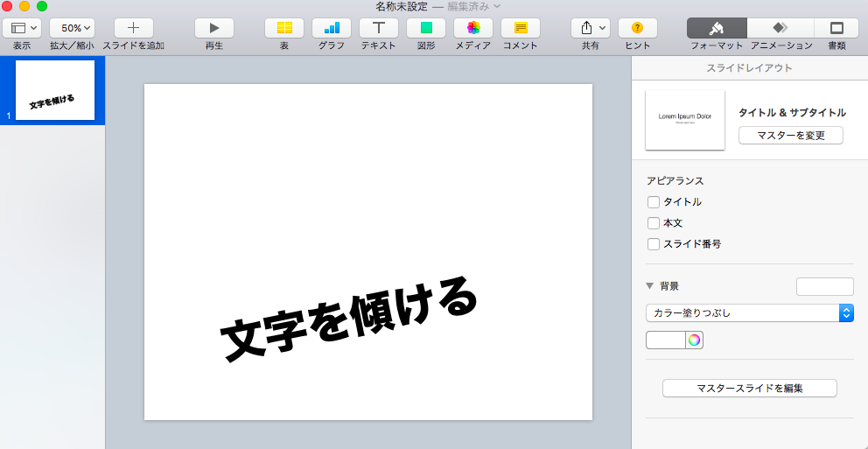
Task: Click the Table (表) toolbar icon
Action: coord(284,28)
